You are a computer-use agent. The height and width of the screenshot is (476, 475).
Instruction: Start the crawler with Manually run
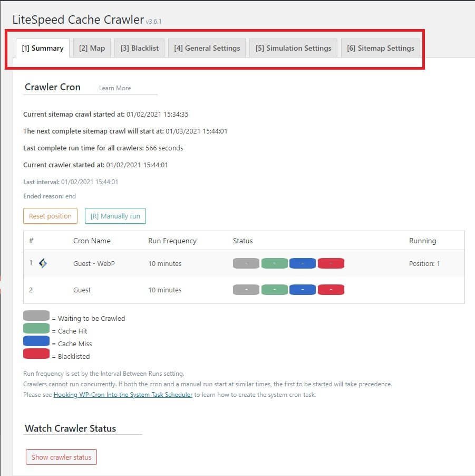pyautogui.click(x=115, y=216)
